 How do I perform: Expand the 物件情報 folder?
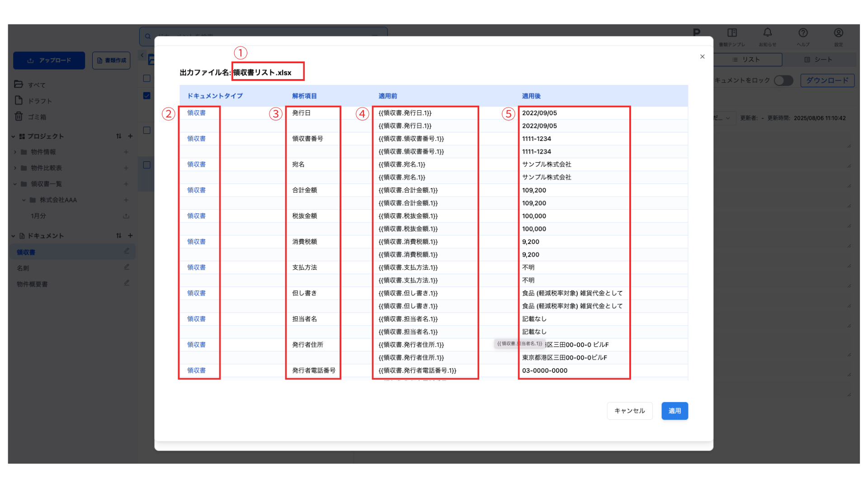(x=15, y=152)
